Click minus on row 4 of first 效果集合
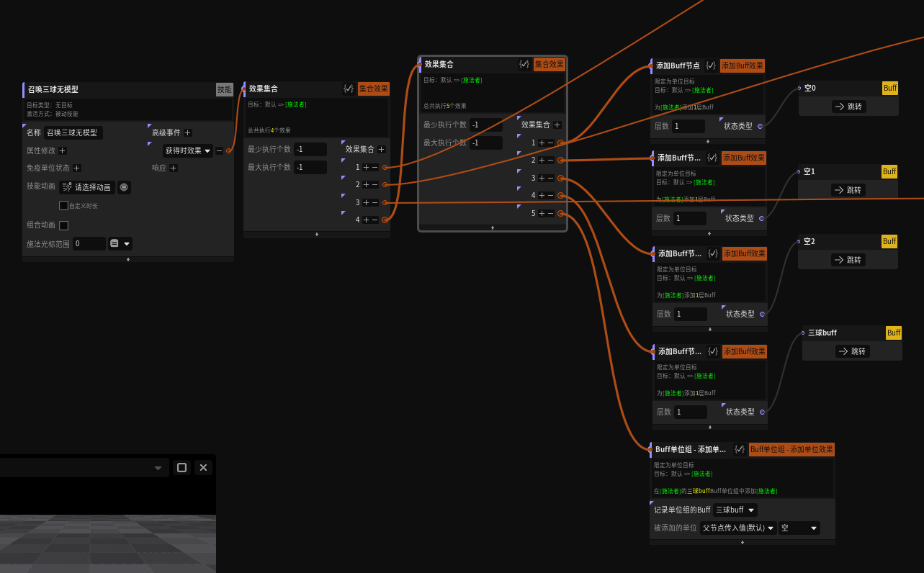Image resolution: width=924 pixels, height=573 pixels. (374, 220)
